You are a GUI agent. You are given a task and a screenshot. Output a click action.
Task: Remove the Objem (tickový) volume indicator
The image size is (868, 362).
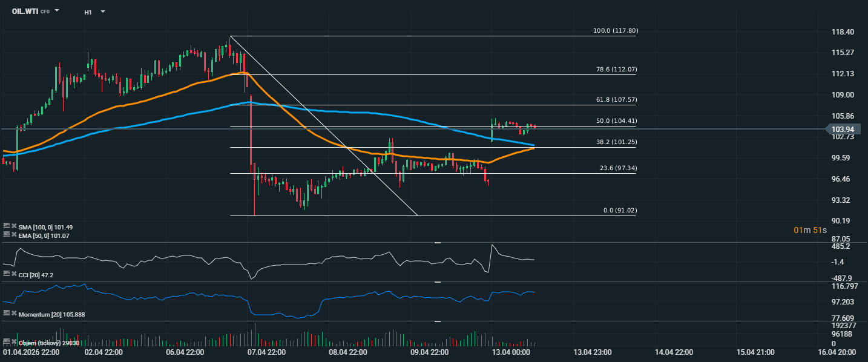coord(15,343)
